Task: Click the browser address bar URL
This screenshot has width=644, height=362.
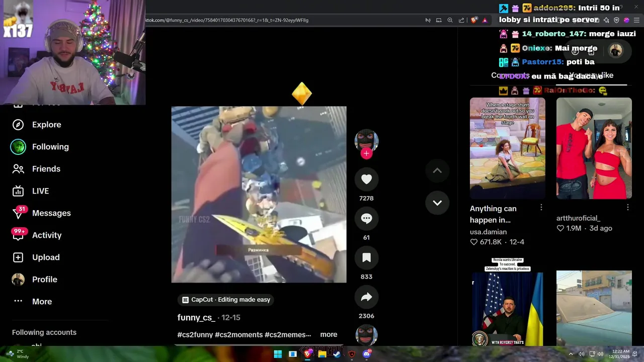Action: [227, 20]
